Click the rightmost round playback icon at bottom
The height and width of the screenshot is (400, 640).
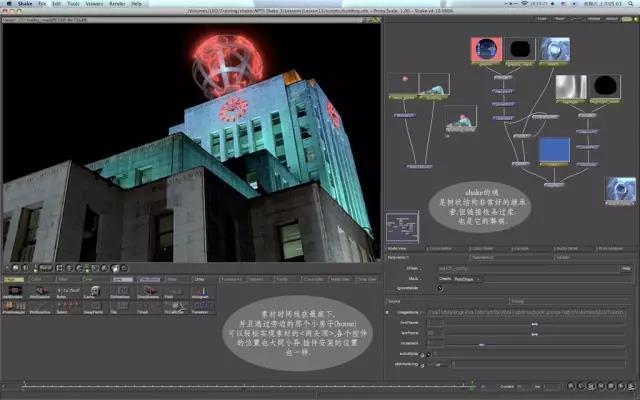pos(631,386)
